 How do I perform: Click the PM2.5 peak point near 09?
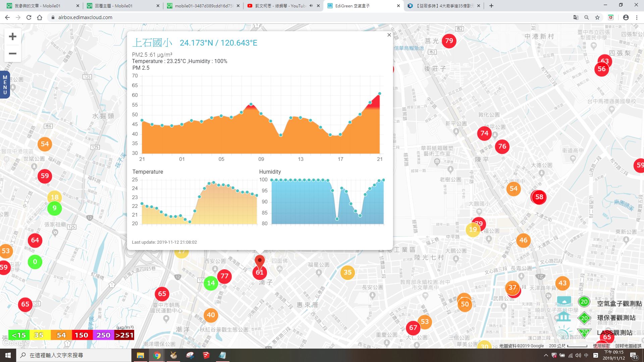[x=251, y=104]
